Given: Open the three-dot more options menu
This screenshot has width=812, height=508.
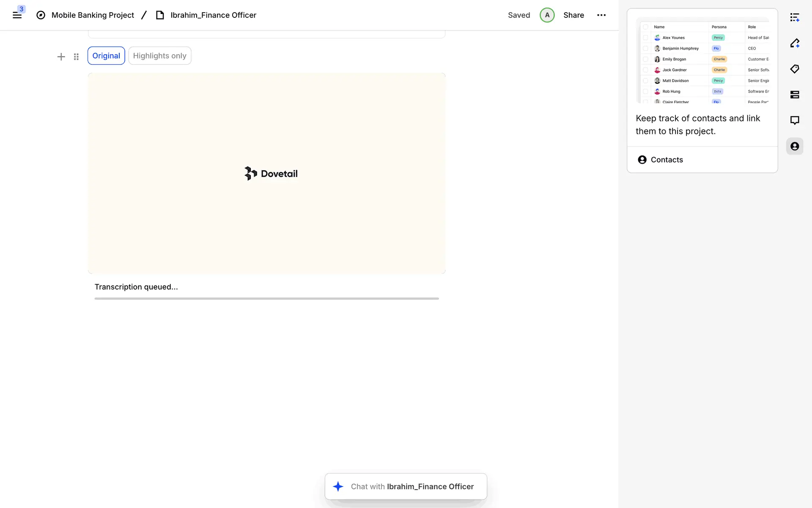Looking at the screenshot, I should (x=601, y=15).
